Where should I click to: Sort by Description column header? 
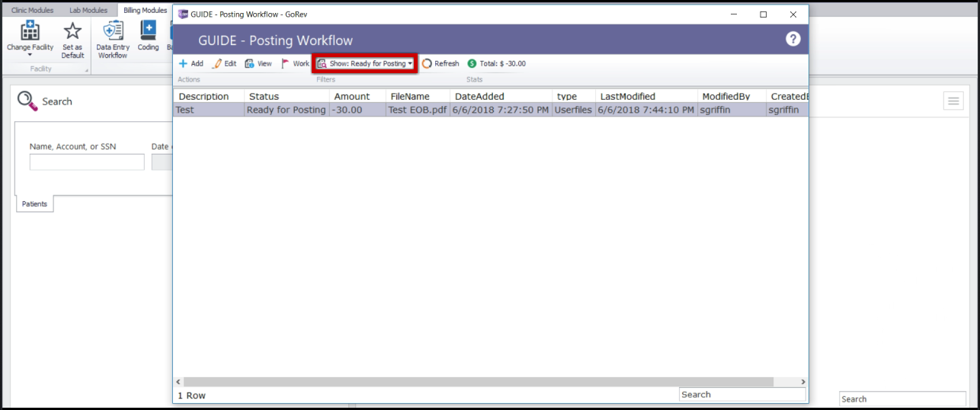209,96
